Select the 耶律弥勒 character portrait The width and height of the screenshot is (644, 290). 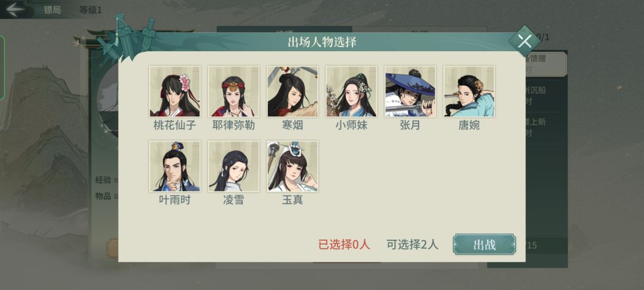[233, 92]
